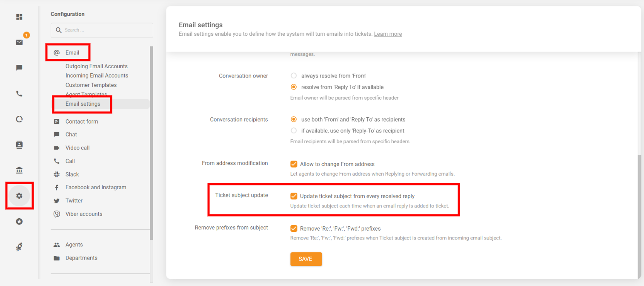Follow the 'Learn more' link
Viewport: 644px width, 286px height.
coord(388,34)
